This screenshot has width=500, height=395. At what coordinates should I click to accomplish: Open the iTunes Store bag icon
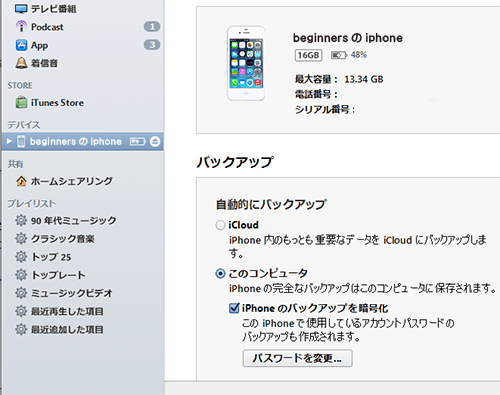pyautogui.click(x=21, y=102)
